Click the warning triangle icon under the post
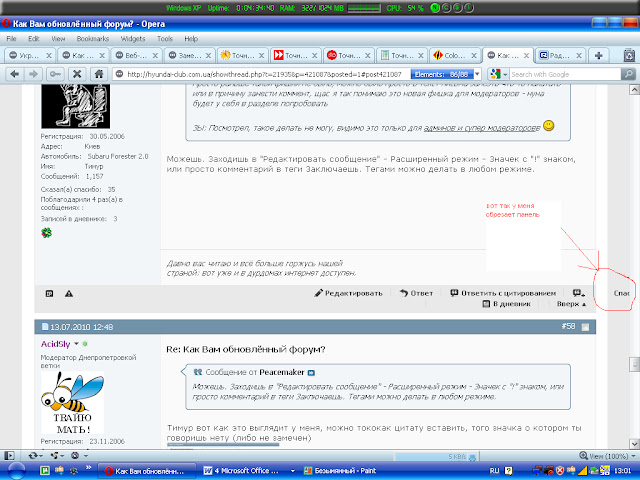 69,293
